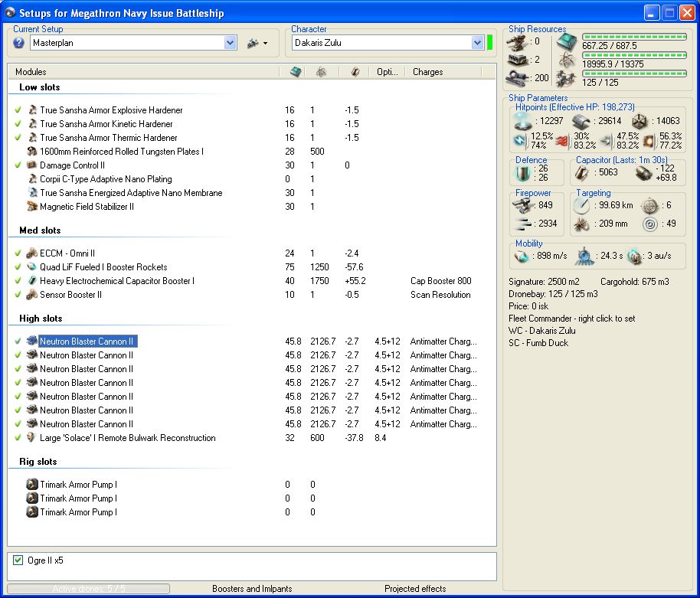This screenshot has height=598, width=700.
Task: Click the targeting range icon 99.69 km
Action: pos(582,205)
